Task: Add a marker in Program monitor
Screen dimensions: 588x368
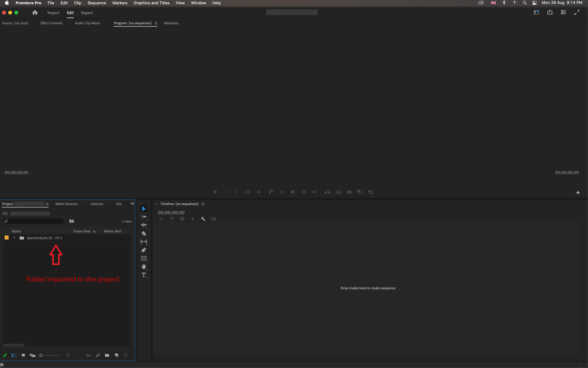Action: point(215,192)
